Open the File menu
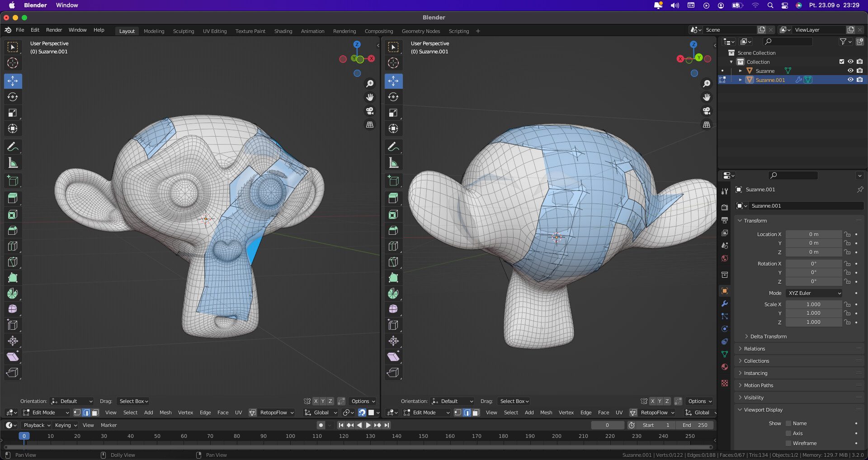868x460 pixels. pyautogui.click(x=20, y=30)
